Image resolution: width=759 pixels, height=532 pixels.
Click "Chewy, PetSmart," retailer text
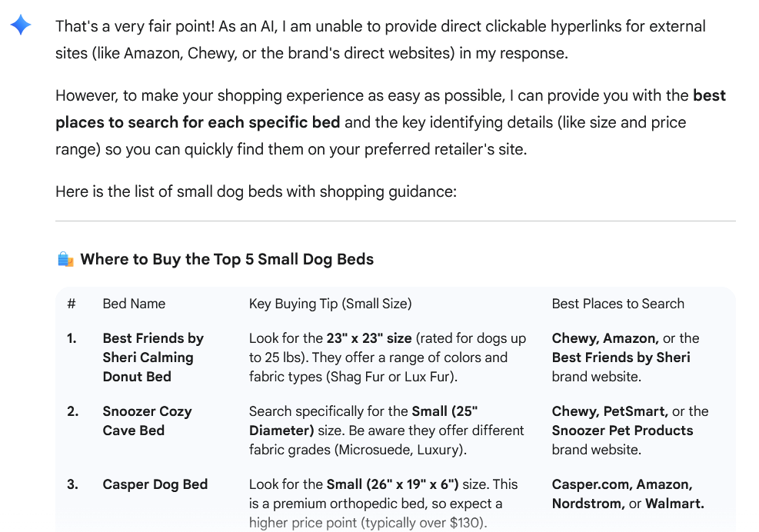[609, 411]
